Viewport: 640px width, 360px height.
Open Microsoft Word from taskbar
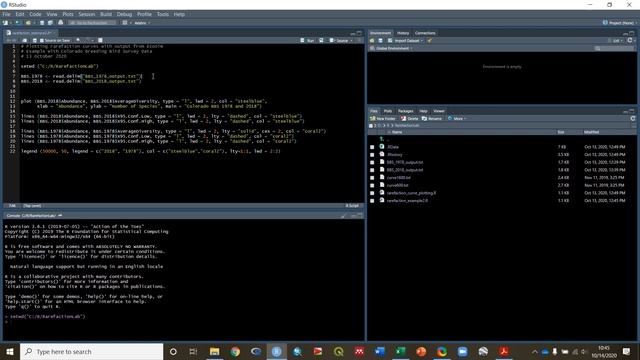[x=380, y=351]
